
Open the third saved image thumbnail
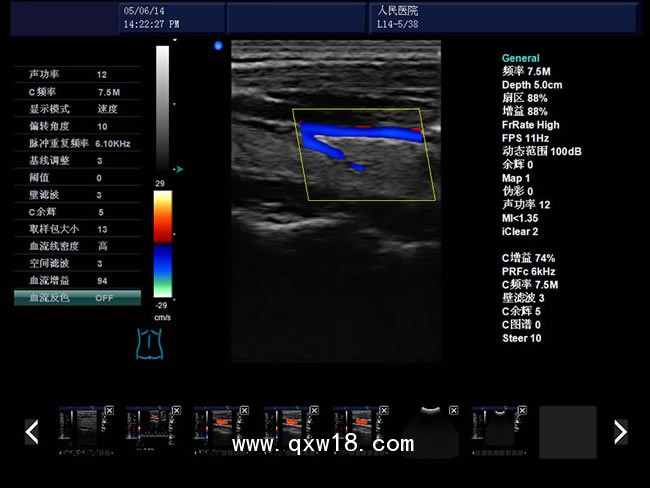click(215, 431)
